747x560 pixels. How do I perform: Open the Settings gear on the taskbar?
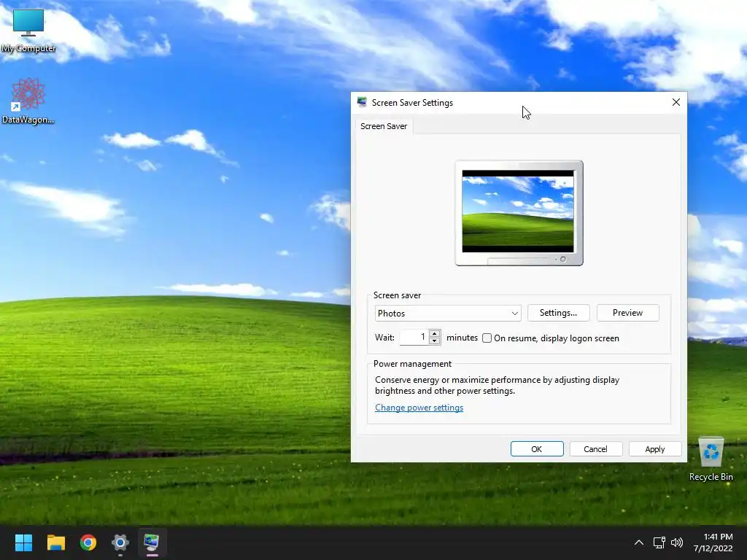120,542
